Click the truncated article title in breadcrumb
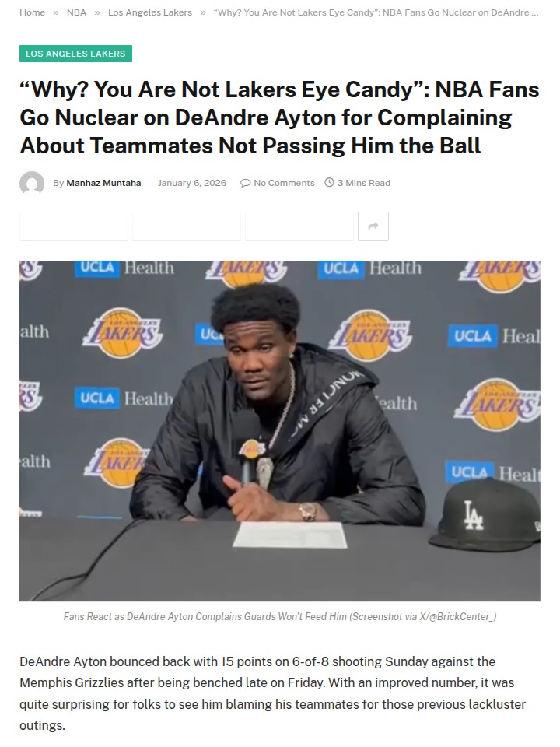 tap(376, 12)
